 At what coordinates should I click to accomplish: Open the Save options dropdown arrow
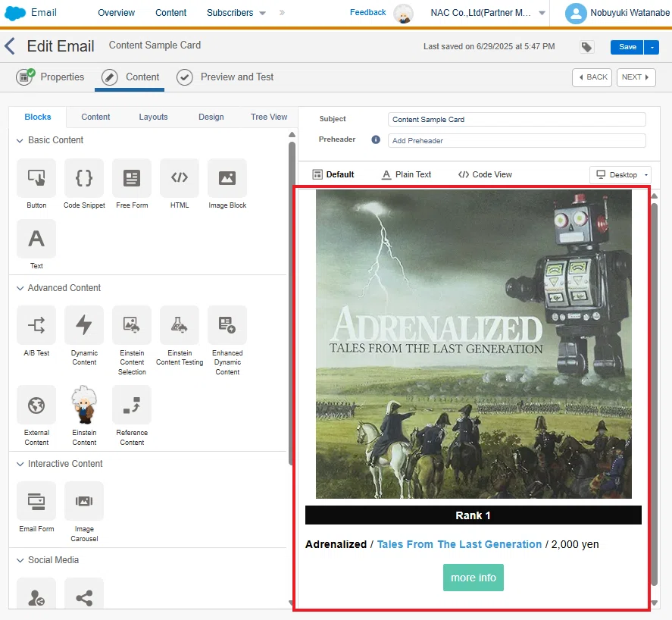point(652,47)
